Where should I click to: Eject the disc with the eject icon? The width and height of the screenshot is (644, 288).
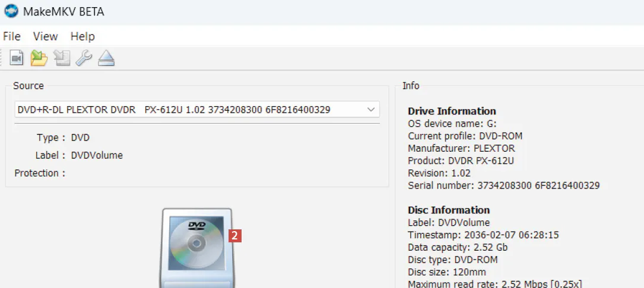coord(106,58)
